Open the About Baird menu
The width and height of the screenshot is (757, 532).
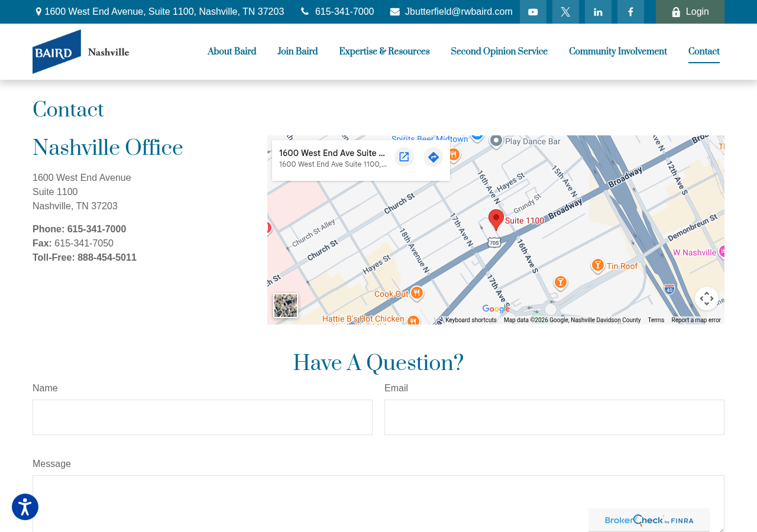(x=232, y=51)
